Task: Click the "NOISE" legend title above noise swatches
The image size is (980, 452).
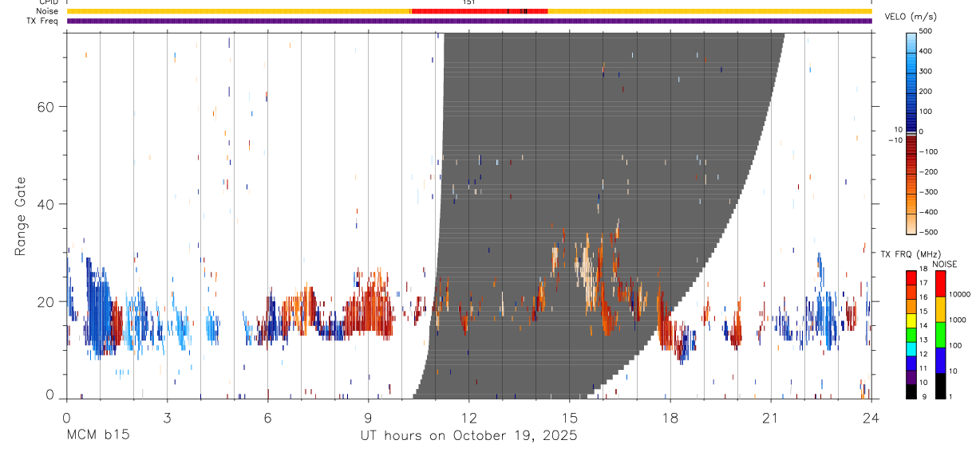Action: [944, 264]
